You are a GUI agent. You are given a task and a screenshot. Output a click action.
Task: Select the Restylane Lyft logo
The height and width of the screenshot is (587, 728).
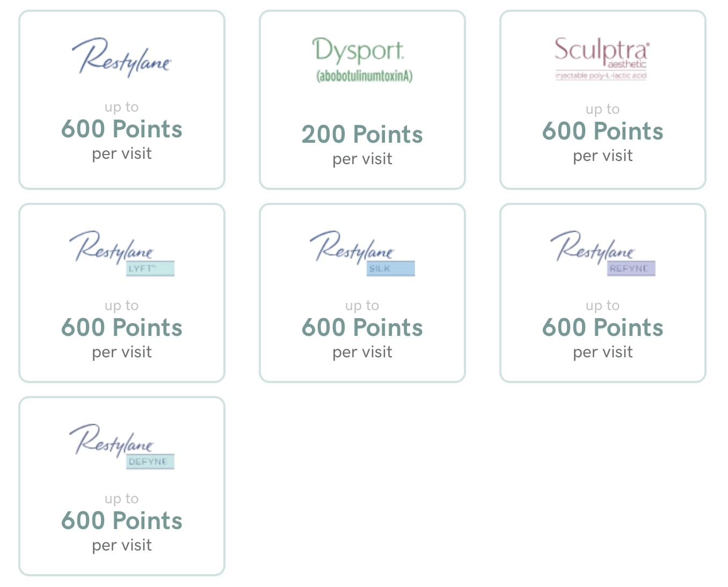122,253
